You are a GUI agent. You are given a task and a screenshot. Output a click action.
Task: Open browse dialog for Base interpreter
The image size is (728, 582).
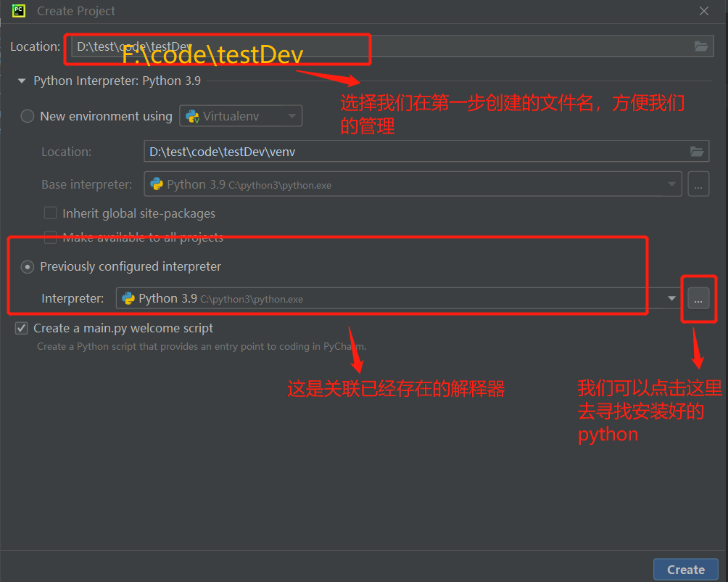(x=698, y=184)
